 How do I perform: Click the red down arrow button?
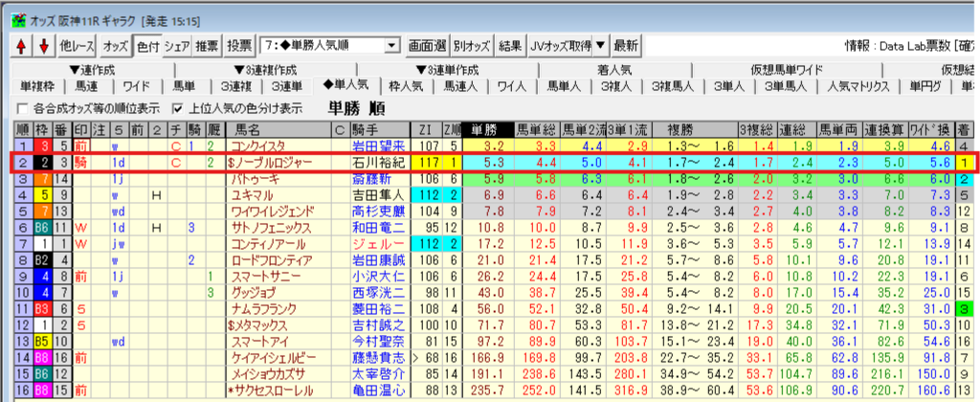[x=42, y=46]
